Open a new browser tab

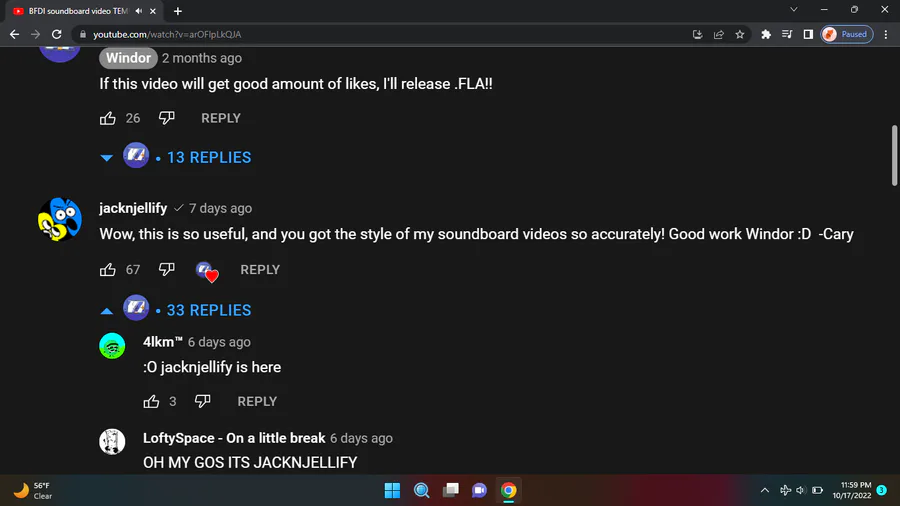pos(178,11)
